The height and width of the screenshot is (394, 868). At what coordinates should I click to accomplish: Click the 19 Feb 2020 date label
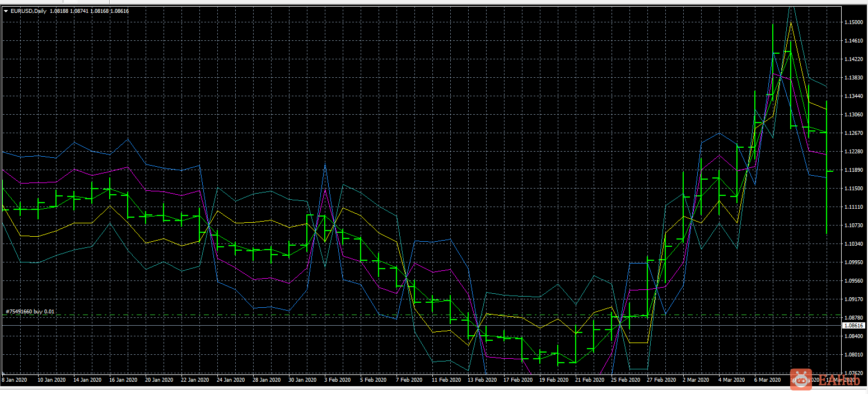click(554, 379)
